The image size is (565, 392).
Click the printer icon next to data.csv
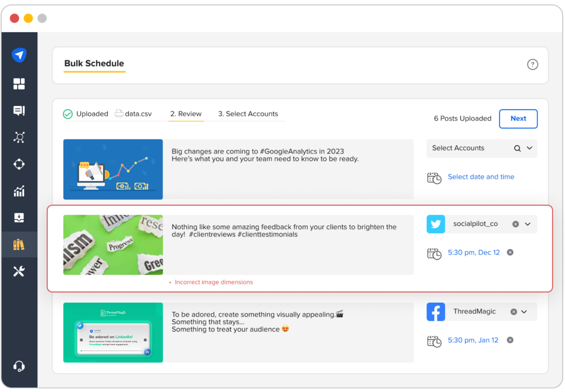119,114
